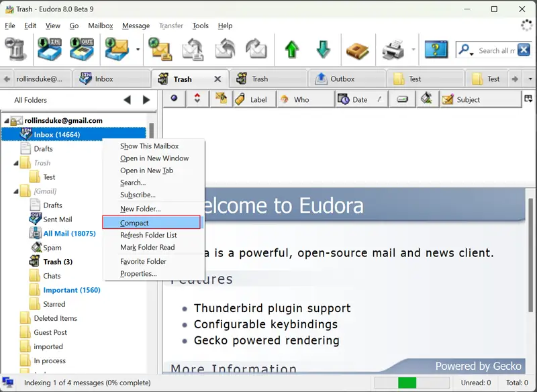Open the check mail dropdown arrow

[138, 50]
